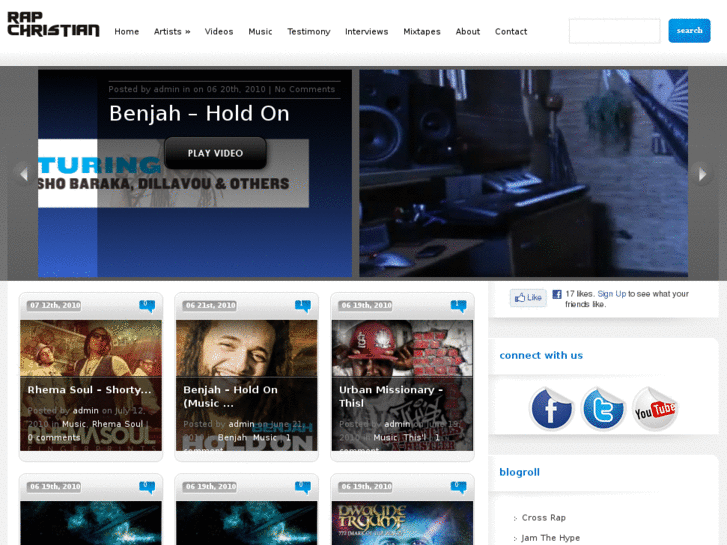Advance slider with right arrow

(x=701, y=174)
